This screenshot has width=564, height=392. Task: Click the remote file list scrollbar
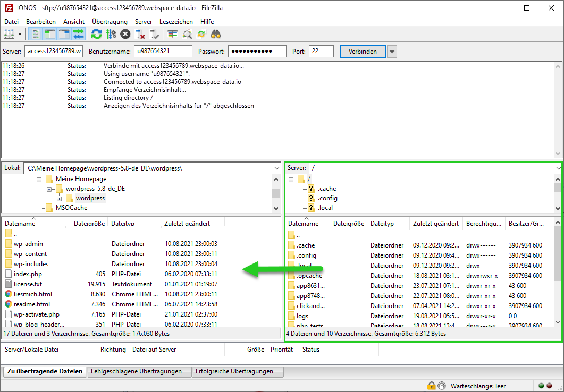pos(558,272)
